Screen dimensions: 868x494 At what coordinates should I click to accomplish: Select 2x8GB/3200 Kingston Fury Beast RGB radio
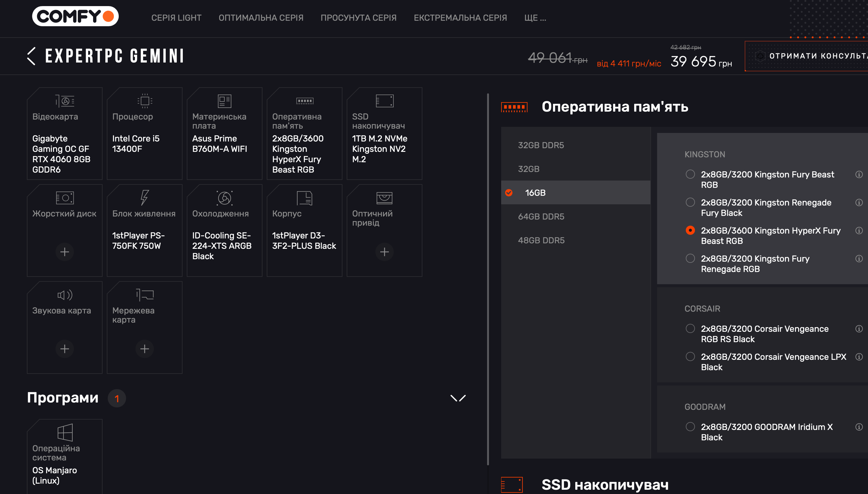pos(690,174)
